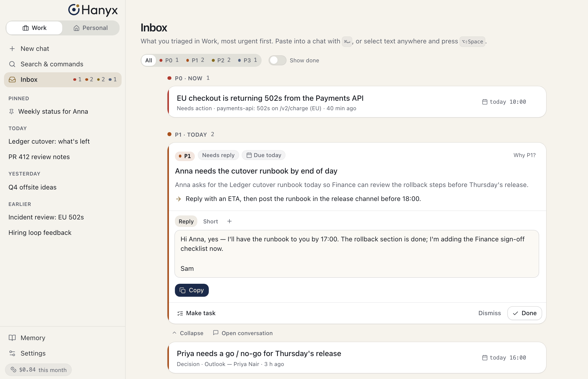The height and width of the screenshot is (379, 588).
Task: Click the Due today chip
Action: point(264,155)
